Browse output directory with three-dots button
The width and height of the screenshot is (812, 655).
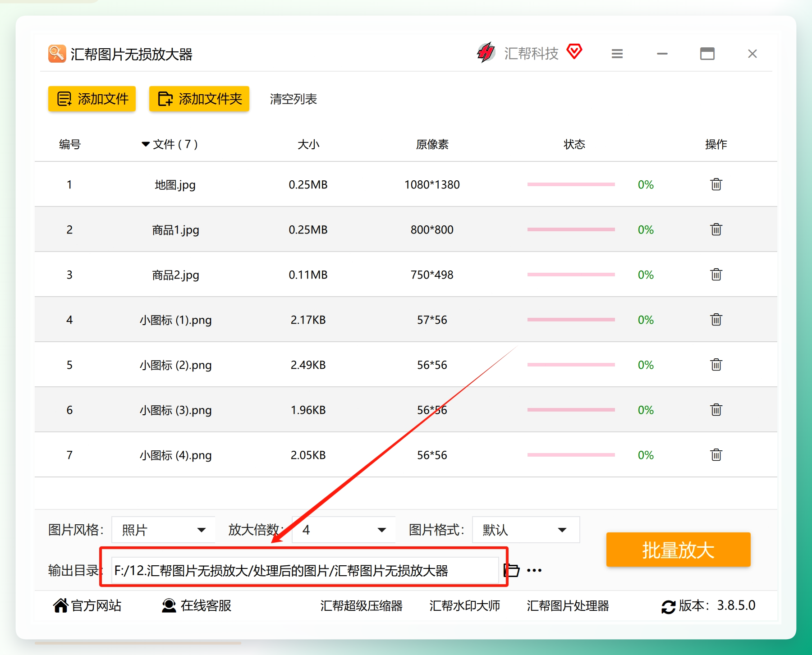(534, 570)
